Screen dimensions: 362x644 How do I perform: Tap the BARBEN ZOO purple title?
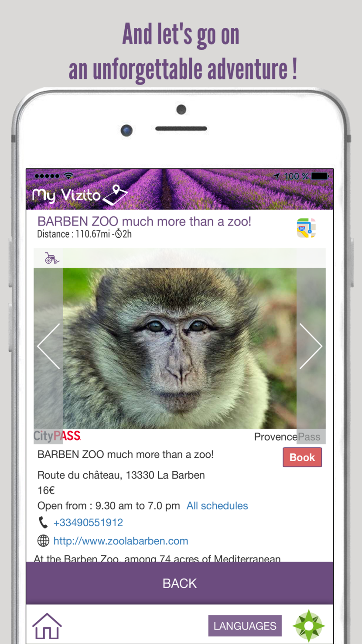(x=144, y=221)
